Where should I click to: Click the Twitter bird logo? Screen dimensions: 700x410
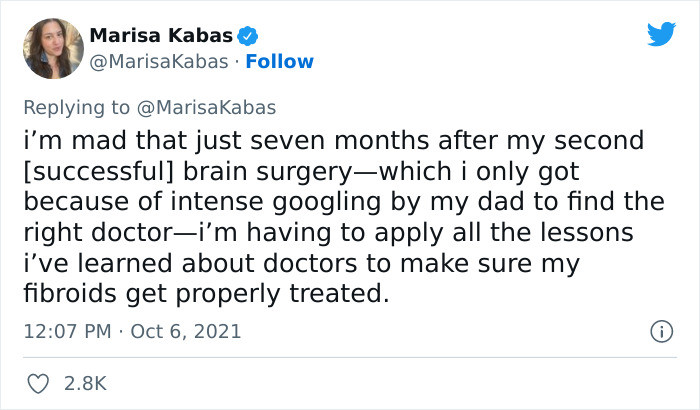661,34
